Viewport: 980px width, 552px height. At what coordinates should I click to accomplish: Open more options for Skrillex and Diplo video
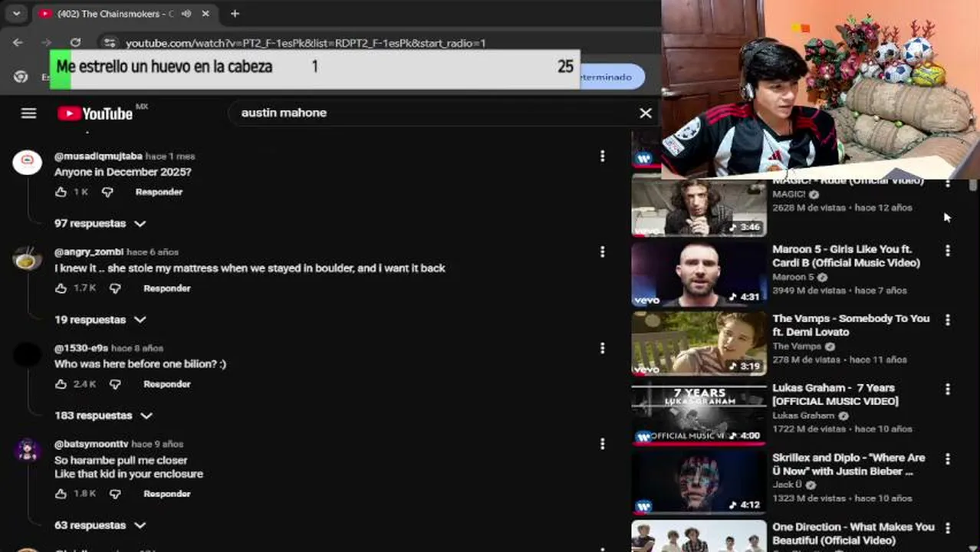click(948, 459)
